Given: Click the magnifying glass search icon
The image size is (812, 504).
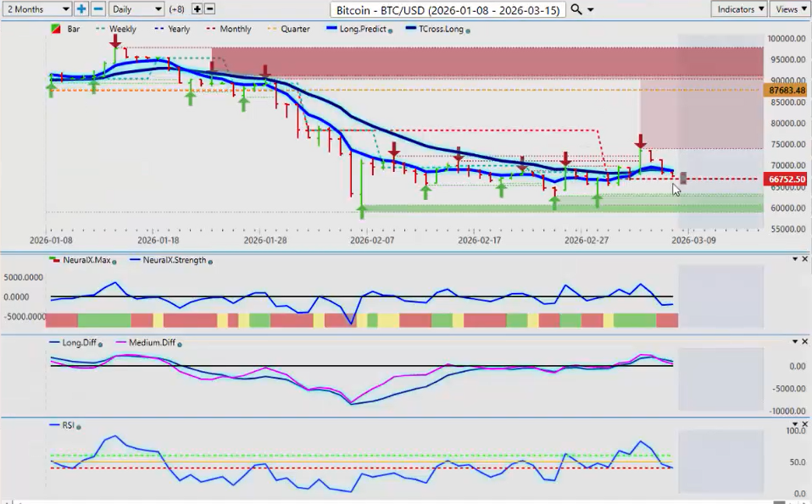Looking at the screenshot, I should tap(576, 9).
